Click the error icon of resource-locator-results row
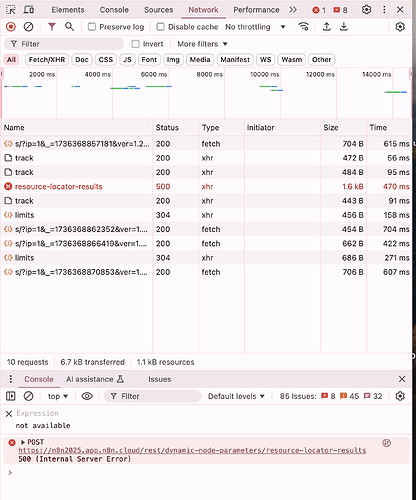This screenshot has width=416, height=500. pyautogui.click(x=8, y=187)
